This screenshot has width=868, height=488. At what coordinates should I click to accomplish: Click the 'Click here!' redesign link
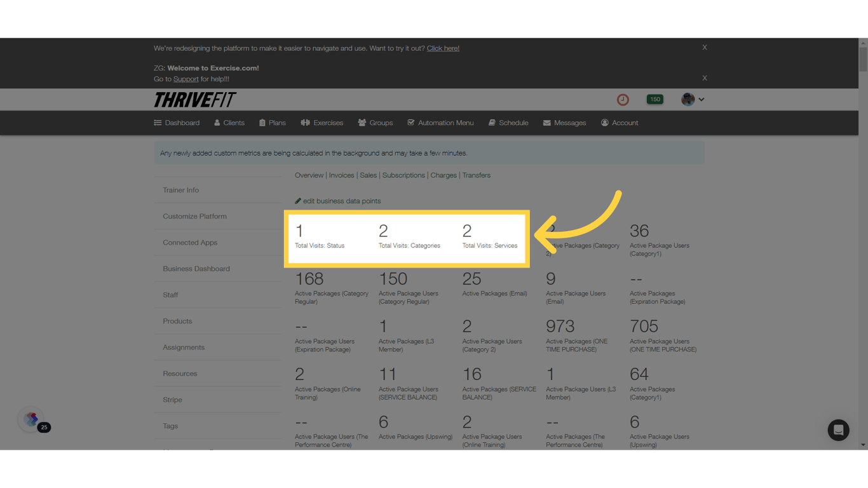point(443,48)
